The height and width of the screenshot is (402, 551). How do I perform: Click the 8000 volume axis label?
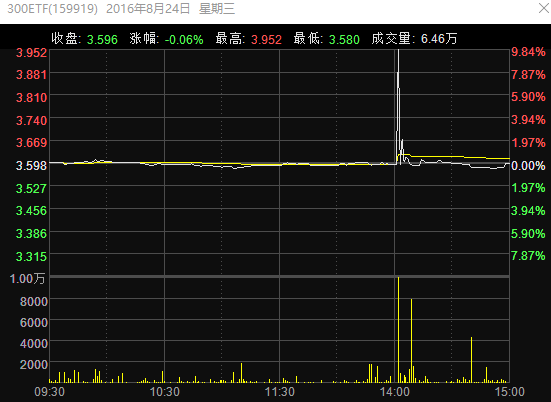pos(34,302)
